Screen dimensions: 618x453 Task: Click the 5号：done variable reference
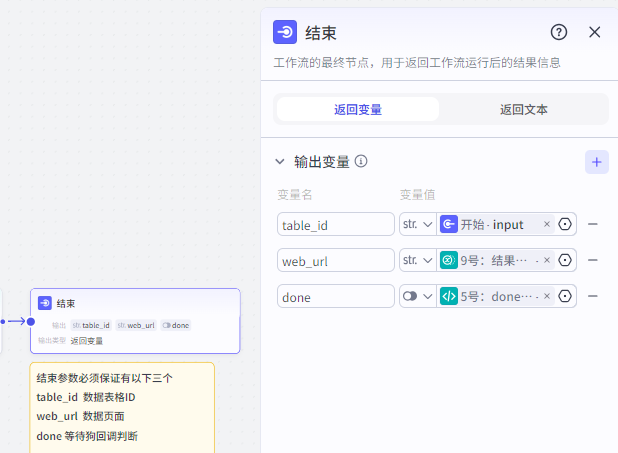(x=496, y=296)
